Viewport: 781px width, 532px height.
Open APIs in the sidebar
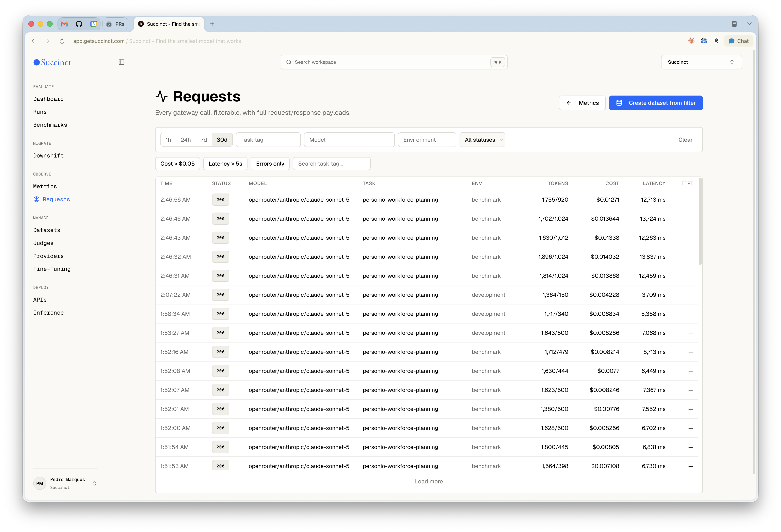[40, 300]
